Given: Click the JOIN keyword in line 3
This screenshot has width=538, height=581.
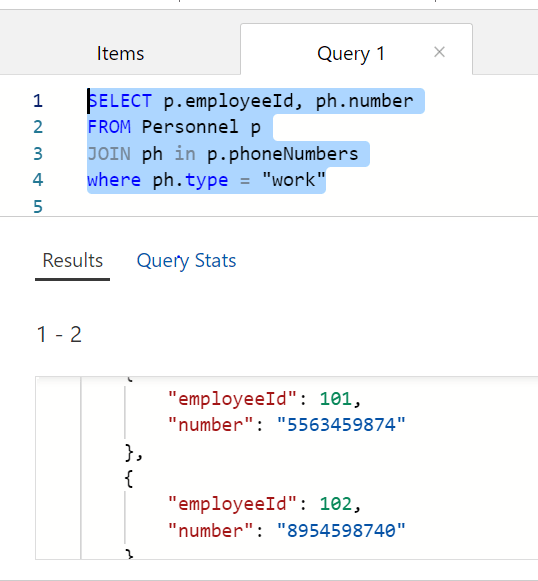Looking at the screenshot, I should coord(109,154).
